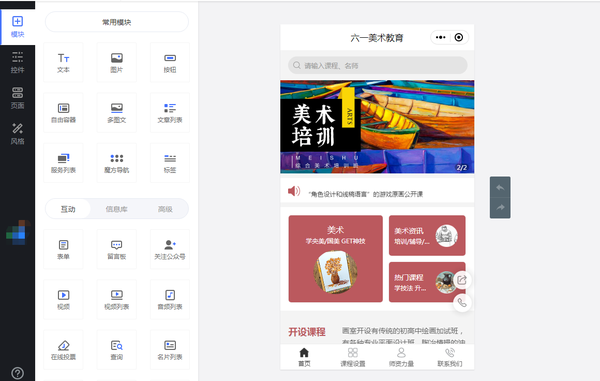The image size is (600, 381).
Task: Select the 文本 text module
Action: pyautogui.click(x=64, y=63)
